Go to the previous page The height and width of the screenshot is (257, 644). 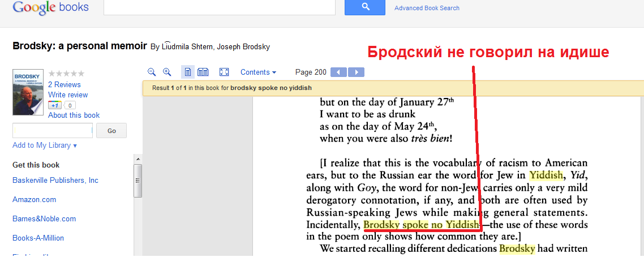click(x=339, y=72)
